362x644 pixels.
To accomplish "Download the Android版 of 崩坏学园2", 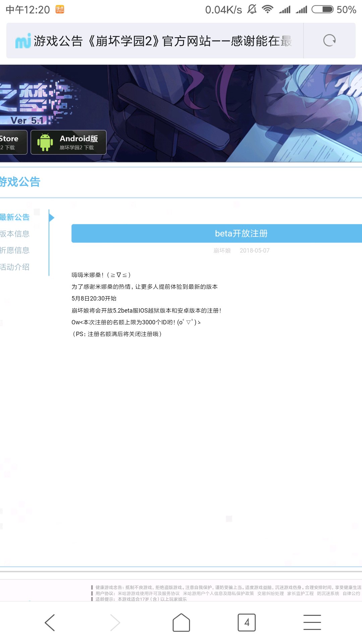I will pyautogui.click(x=68, y=142).
